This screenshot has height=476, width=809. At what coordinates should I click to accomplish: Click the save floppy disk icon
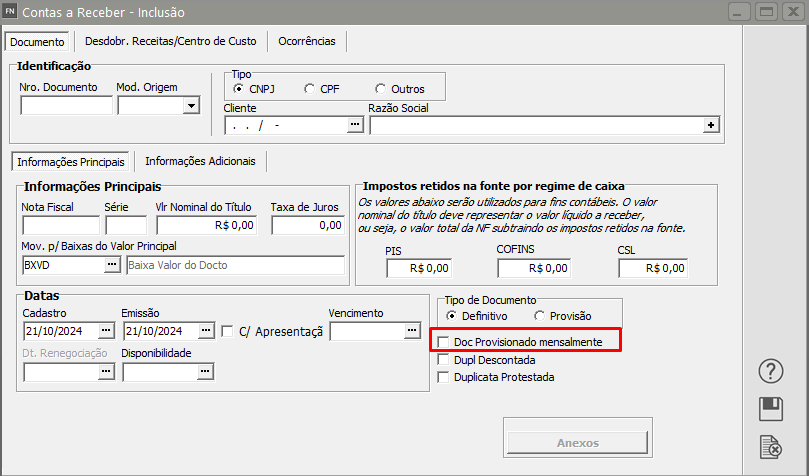pyautogui.click(x=771, y=408)
